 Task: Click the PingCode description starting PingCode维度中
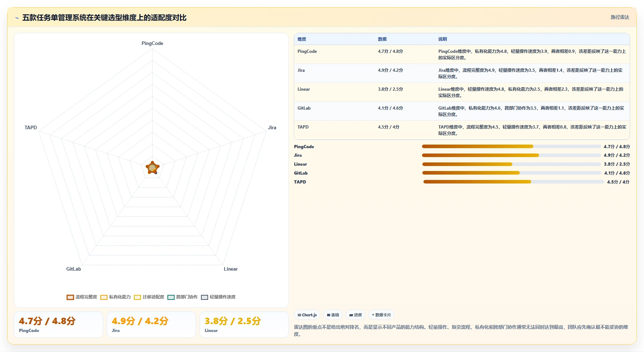[532, 55]
